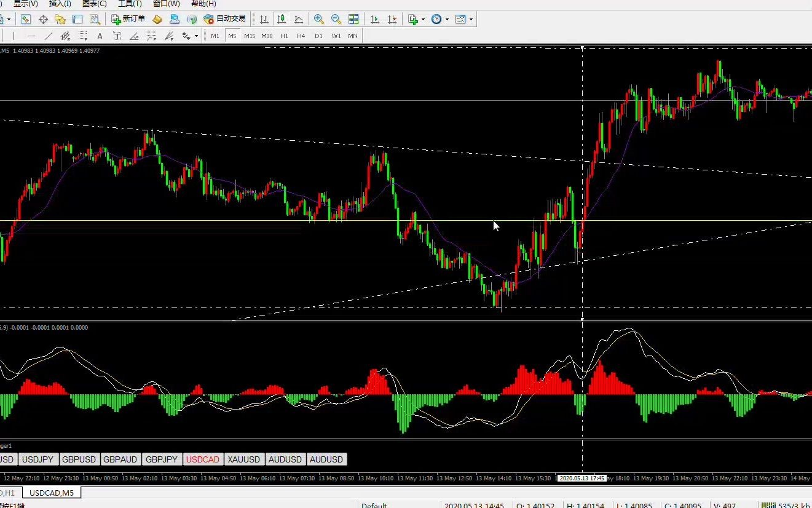The width and height of the screenshot is (812, 508).
Task: Enable chart shift
Action: coord(392,19)
